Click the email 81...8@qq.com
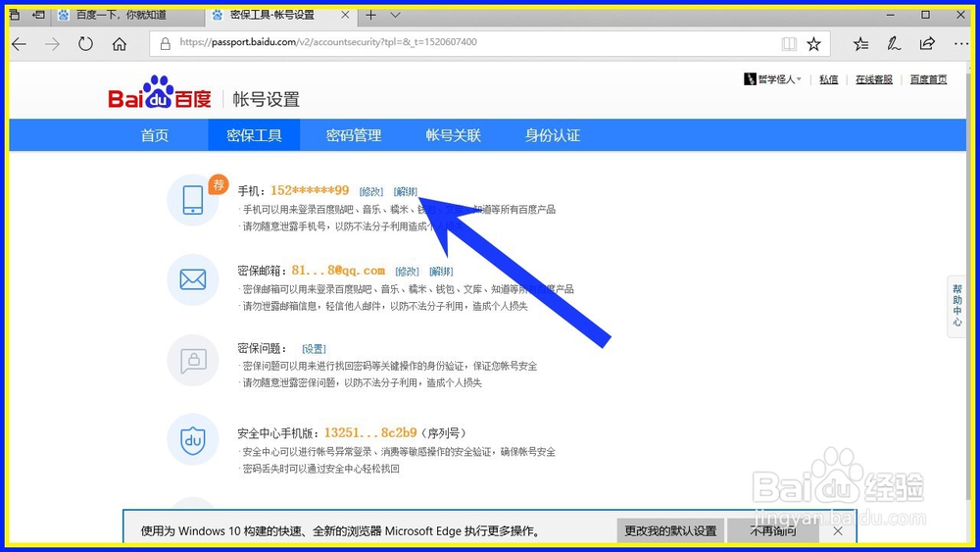 coord(338,271)
